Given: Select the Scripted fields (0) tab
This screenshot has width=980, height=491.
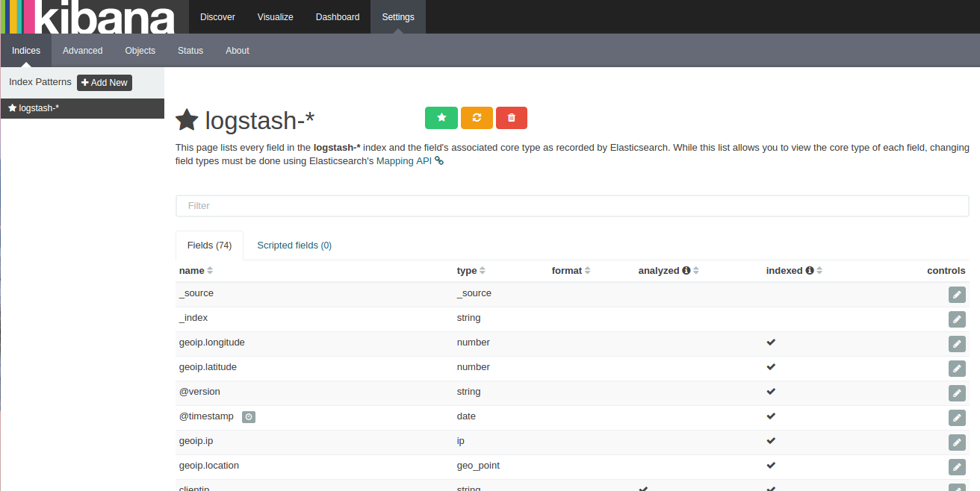Looking at the screenshot, I should [x=294, y=245].
